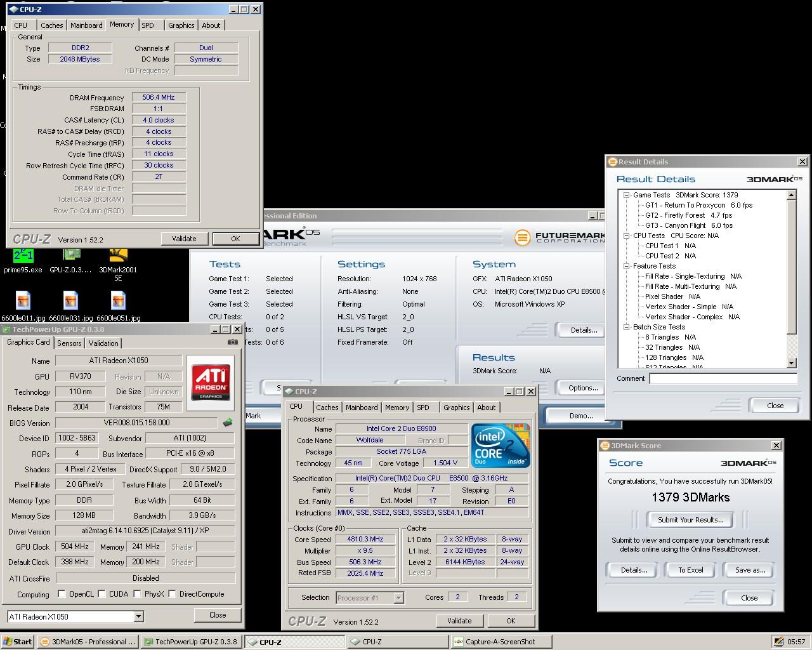Switch to TechPowerUp GPU-Z taskbar item
812x650 pixels.
pyautogui.click(x=192, y=642)
